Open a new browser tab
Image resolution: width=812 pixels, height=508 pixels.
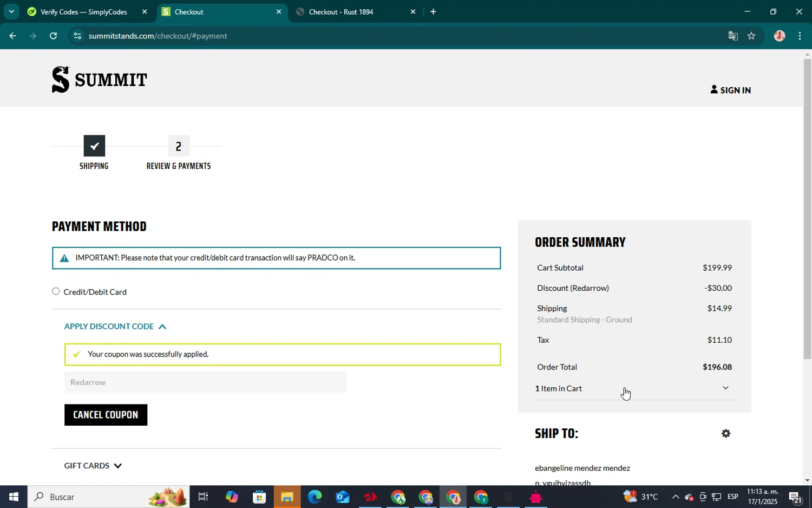coord(433,12)
